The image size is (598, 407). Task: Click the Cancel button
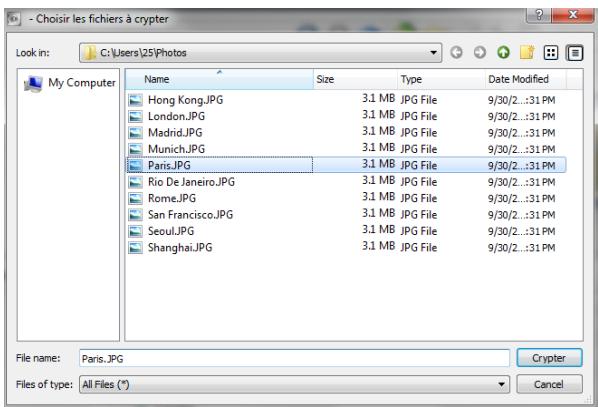549,384
